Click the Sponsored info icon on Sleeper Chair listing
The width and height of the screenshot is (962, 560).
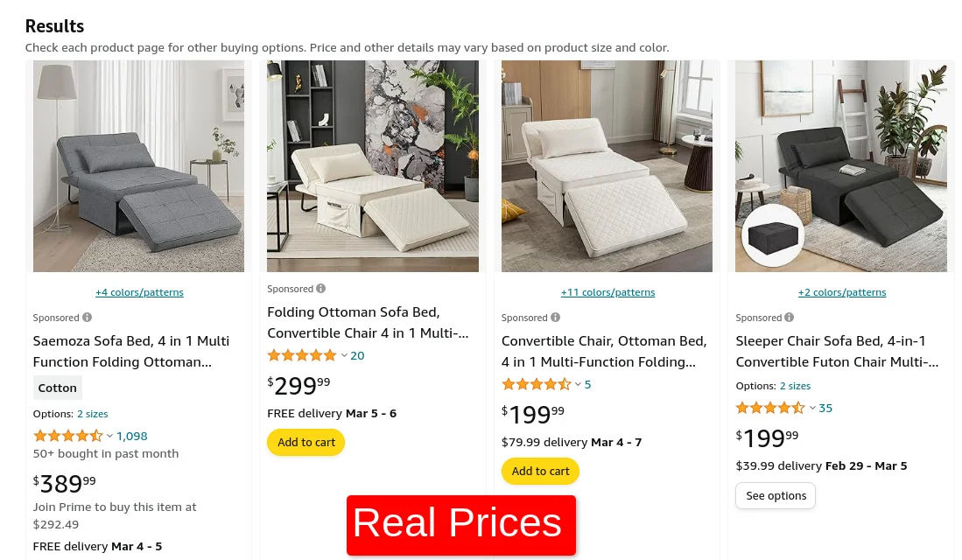coord(789,317)
